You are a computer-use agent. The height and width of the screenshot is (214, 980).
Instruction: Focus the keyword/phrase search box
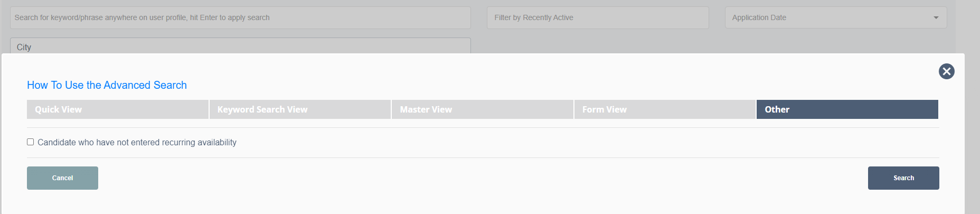(240, 17)
